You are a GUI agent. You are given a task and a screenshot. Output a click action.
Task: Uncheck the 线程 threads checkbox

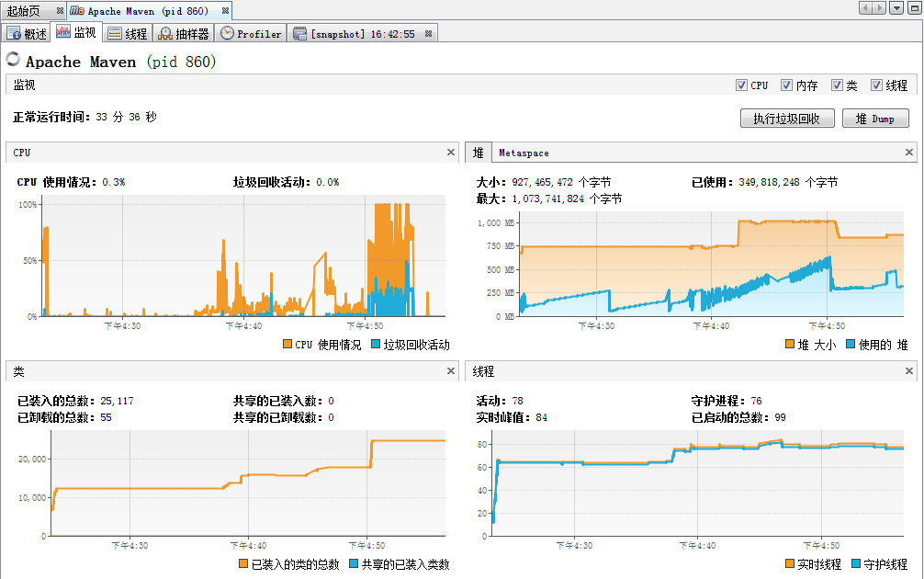tap(877, 85)
